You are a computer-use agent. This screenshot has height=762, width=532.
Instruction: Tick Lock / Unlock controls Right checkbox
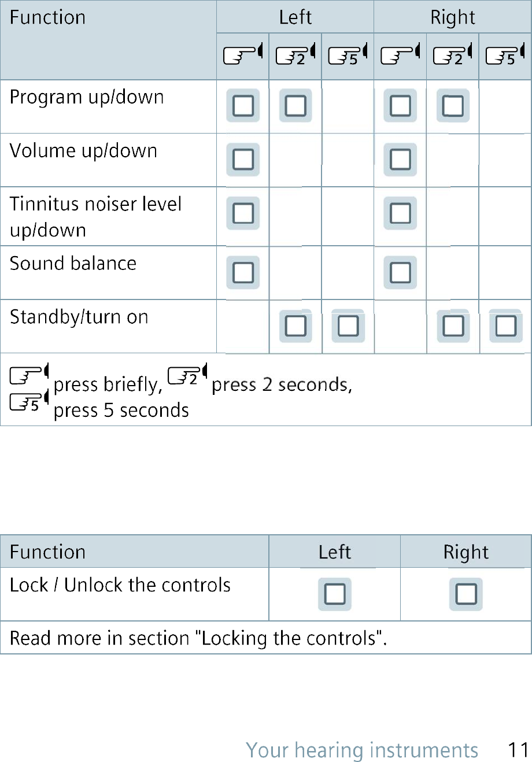click(x=466, y=594)
